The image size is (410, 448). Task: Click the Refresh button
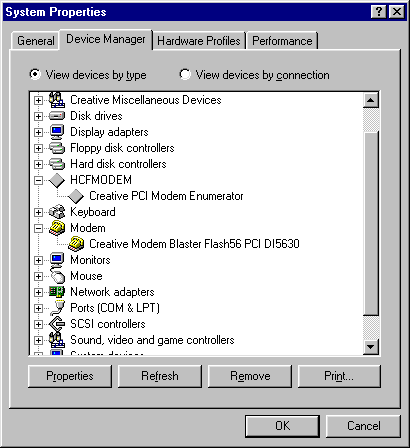point(160,376)
